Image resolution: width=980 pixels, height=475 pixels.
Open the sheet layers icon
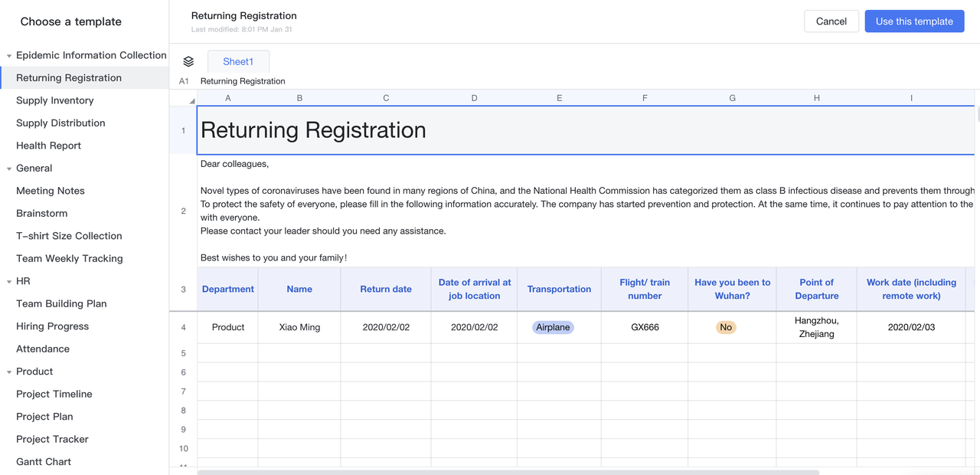(x=188, y=61)
